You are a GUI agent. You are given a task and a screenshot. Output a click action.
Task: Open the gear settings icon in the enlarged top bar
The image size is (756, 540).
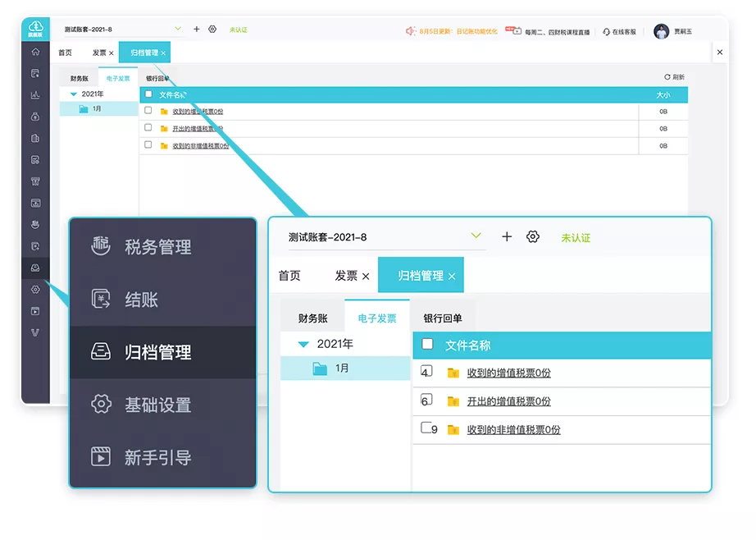tap(533, 236)
